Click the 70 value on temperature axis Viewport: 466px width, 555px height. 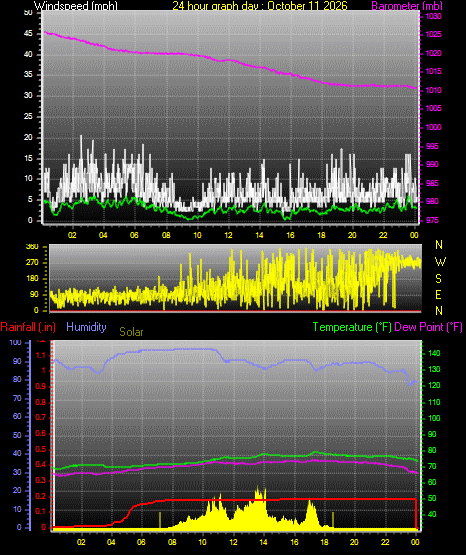click(x=432, y=467)
